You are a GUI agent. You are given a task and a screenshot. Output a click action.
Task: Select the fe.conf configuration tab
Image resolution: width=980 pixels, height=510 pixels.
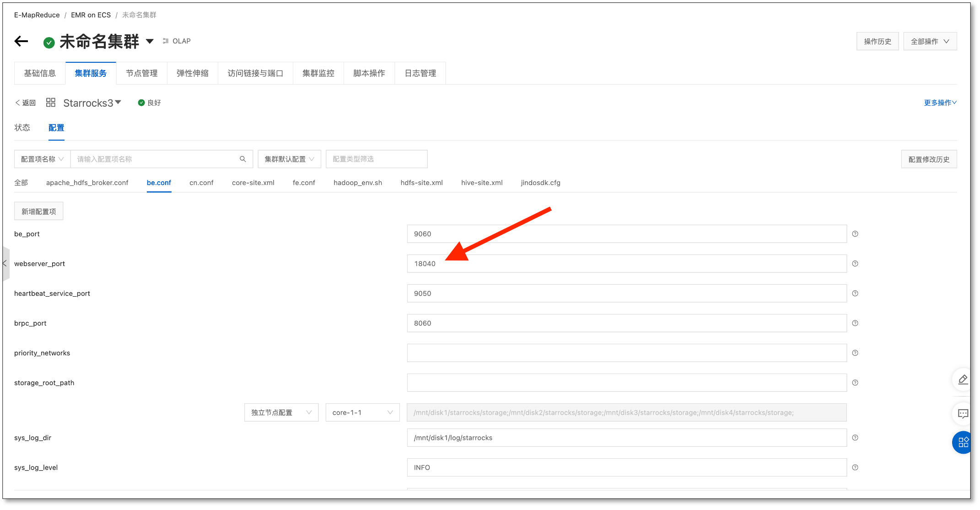(304, 183)
